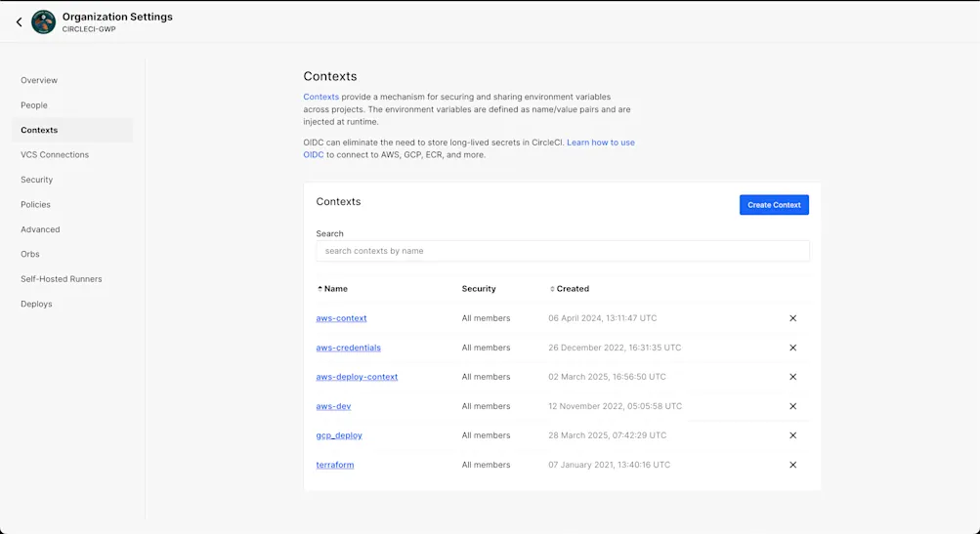Follow the Learn how to use OIDC link

click(x=601, y=143)
